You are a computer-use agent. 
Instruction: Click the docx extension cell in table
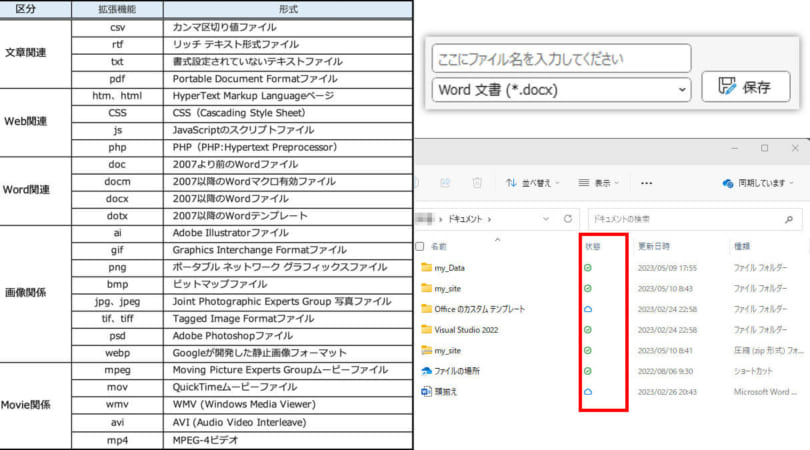click(x=117, y=199)
